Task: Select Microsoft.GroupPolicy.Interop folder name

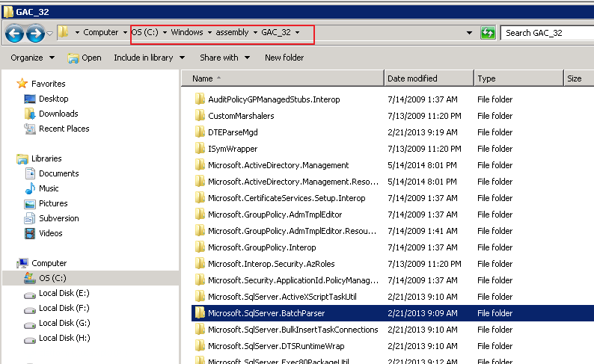Action: (262, 247)
